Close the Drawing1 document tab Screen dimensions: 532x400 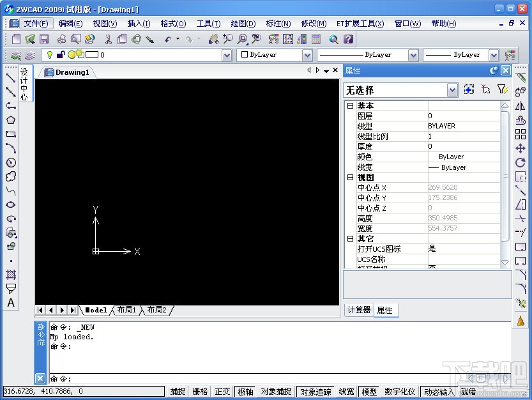[335, 70]
